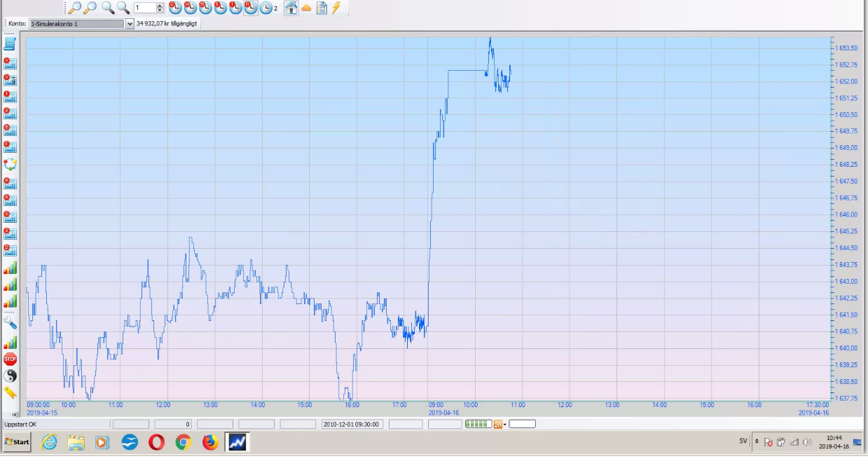Click the yellow lightning bolt icon
The height and width of the screenshot is (459, 868).
(x=336, y=8)
